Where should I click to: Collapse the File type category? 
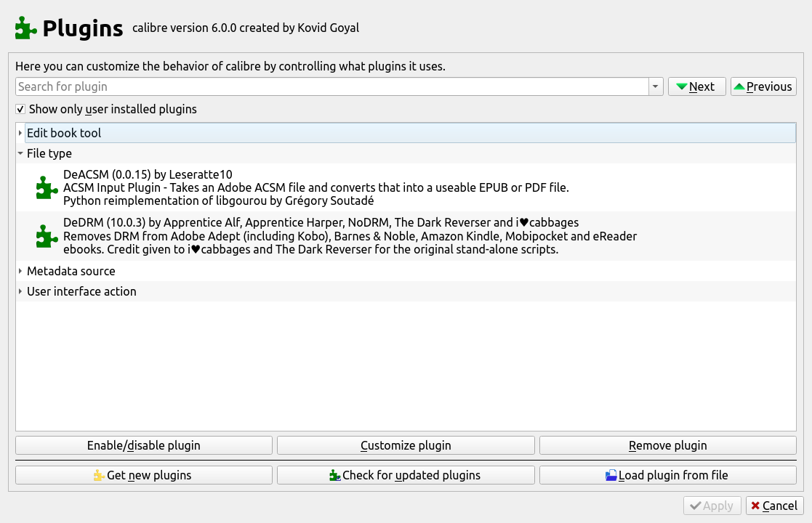click(x=20, y=153)
